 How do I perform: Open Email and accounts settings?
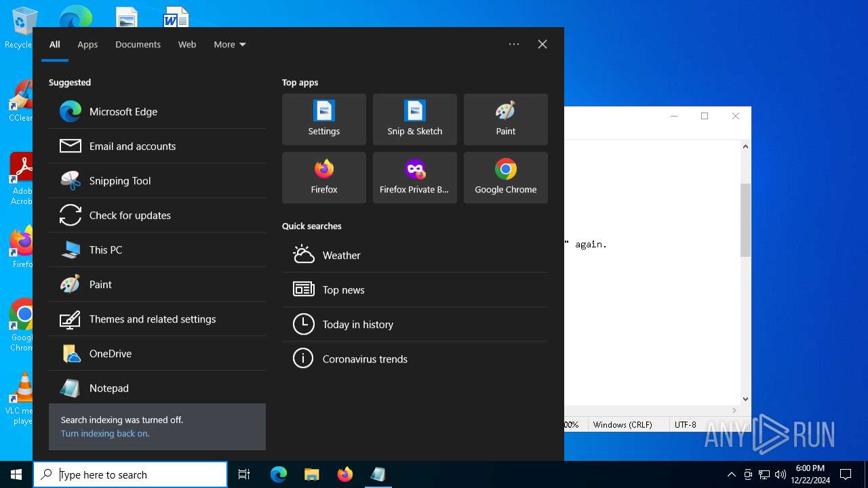(x=157, y=146)
